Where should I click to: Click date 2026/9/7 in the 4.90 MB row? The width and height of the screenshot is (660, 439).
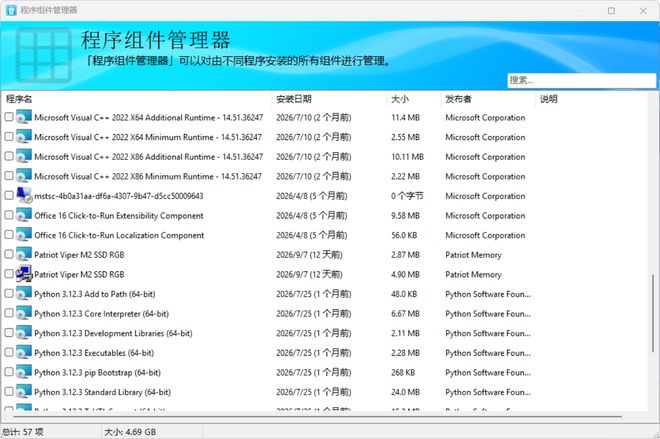[309, 274]
